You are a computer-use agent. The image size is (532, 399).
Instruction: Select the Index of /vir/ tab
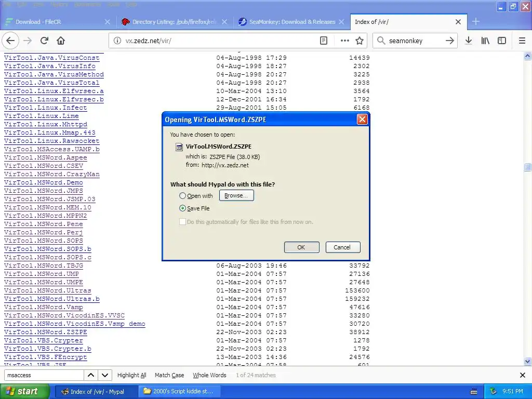click(408, 22)
